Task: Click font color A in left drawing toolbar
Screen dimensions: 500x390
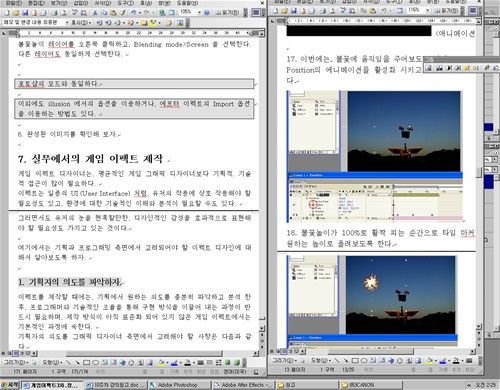Action: pyautogui.click(x=188, y=363)
